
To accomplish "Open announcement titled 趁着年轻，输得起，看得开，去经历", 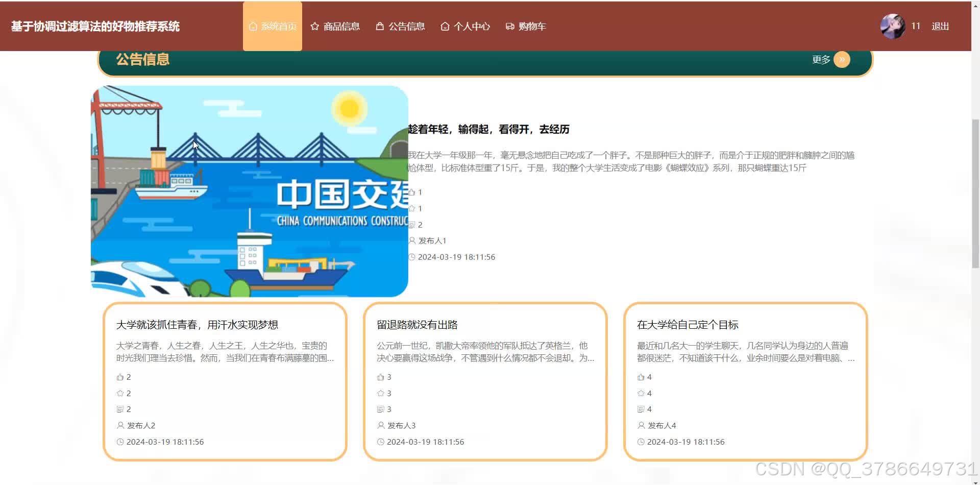I will (488, 130).
